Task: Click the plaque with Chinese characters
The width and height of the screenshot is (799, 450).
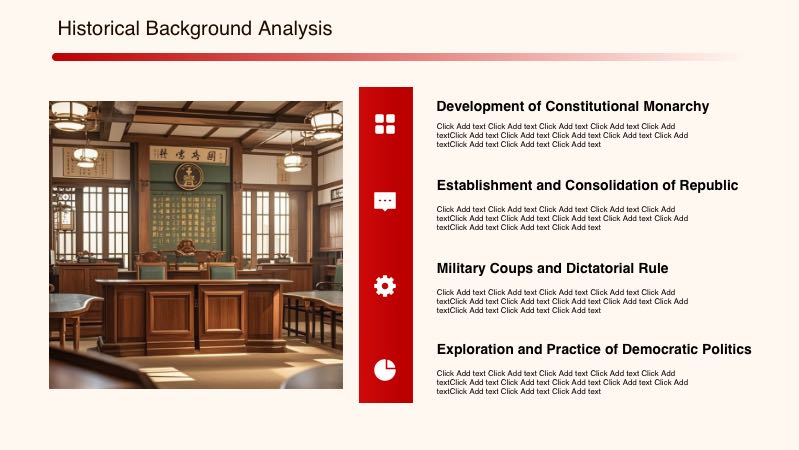Action: (x=188, y=154)
